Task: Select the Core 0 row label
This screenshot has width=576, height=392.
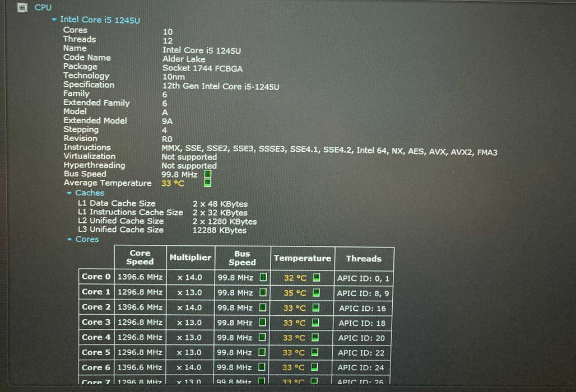Action: (x=96, y=277)
